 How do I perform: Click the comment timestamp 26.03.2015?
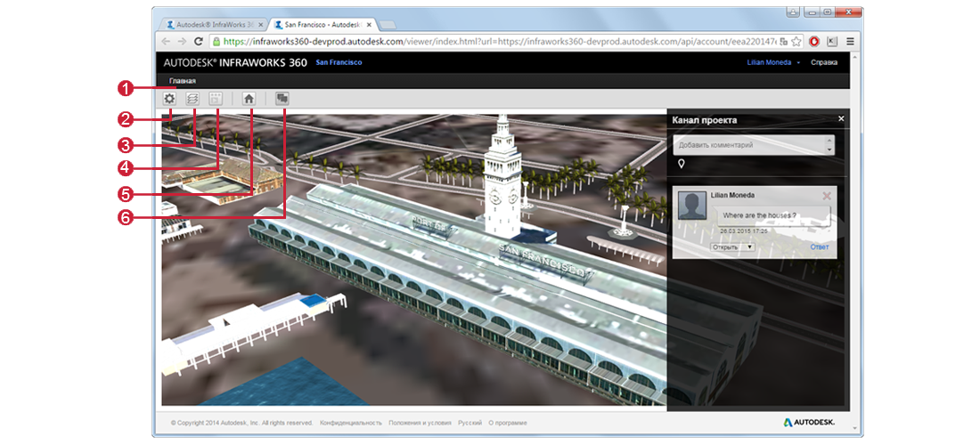point(744,231)
